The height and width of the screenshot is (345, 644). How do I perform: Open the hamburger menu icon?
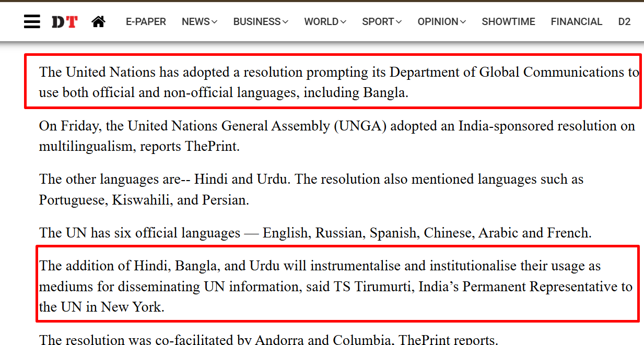[32, 21]
